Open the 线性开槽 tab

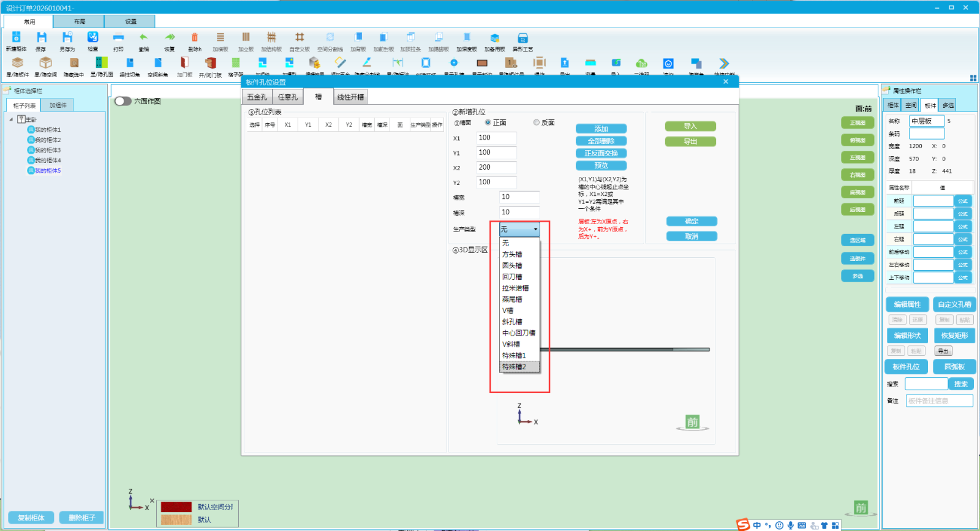pyautogui.click(x=350, y=97)
